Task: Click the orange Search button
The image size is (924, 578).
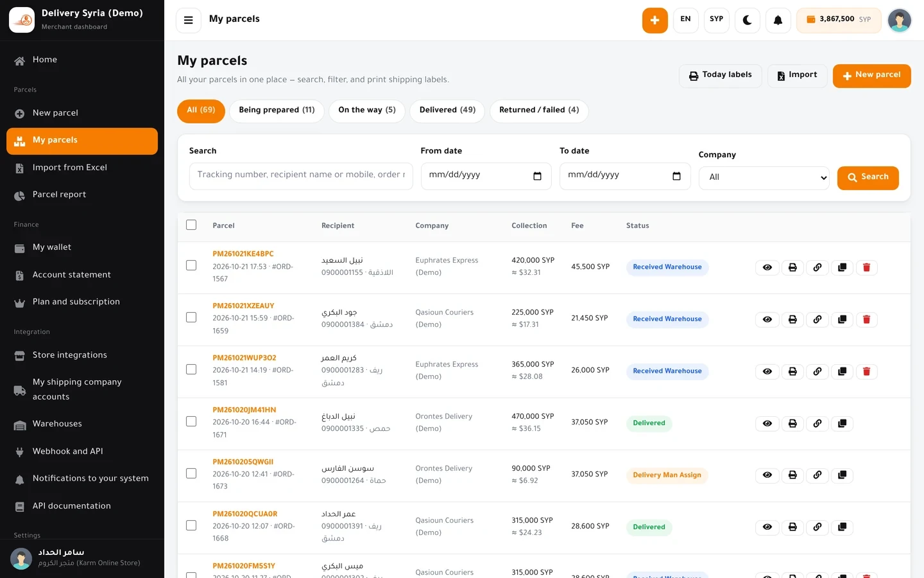Action: point(868,177)
